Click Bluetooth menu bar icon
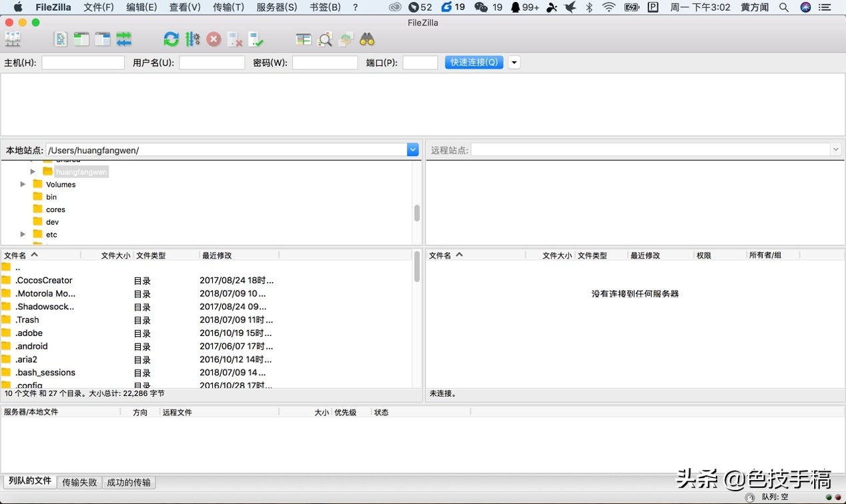This screenshot has height=504, width=846. pos(589,7)
